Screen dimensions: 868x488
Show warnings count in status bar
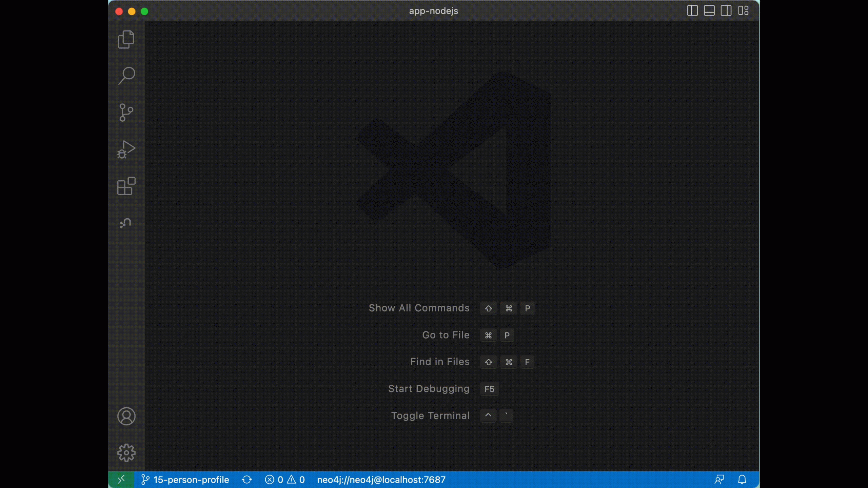coord(296,480)
